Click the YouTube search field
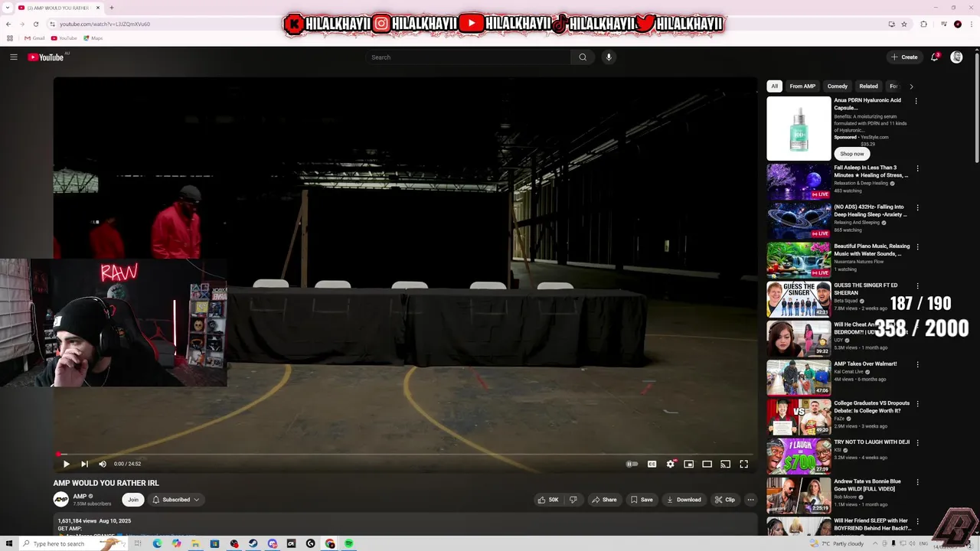980x551 pixels. (468, 57)
